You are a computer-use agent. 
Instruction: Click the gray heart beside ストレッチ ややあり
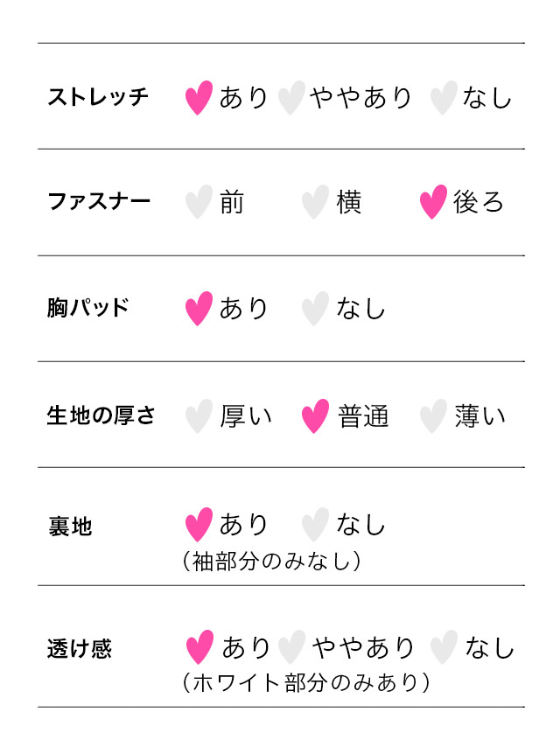point(291,98)
